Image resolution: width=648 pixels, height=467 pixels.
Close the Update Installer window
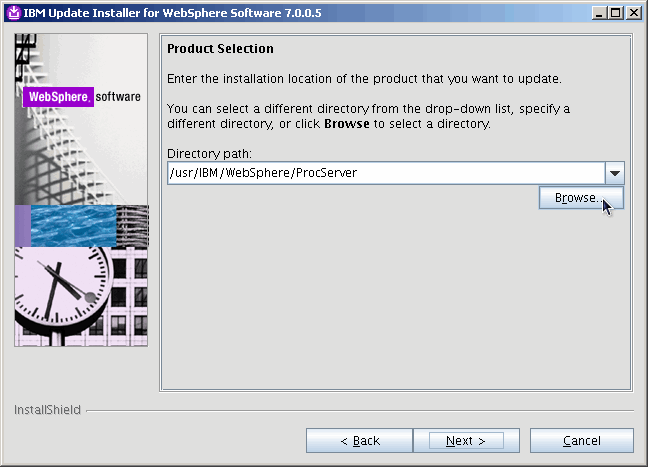[633, 12]
